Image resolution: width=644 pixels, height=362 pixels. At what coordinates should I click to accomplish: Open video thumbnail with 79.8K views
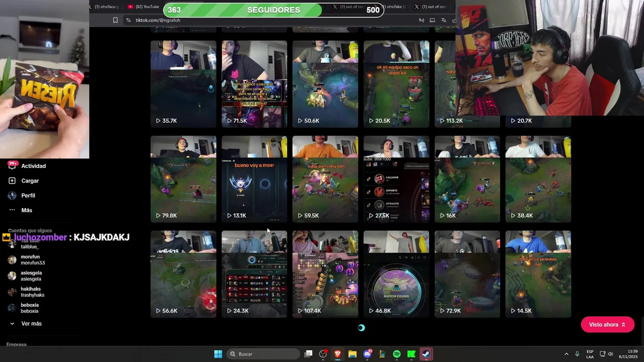[x=183, y=179]
